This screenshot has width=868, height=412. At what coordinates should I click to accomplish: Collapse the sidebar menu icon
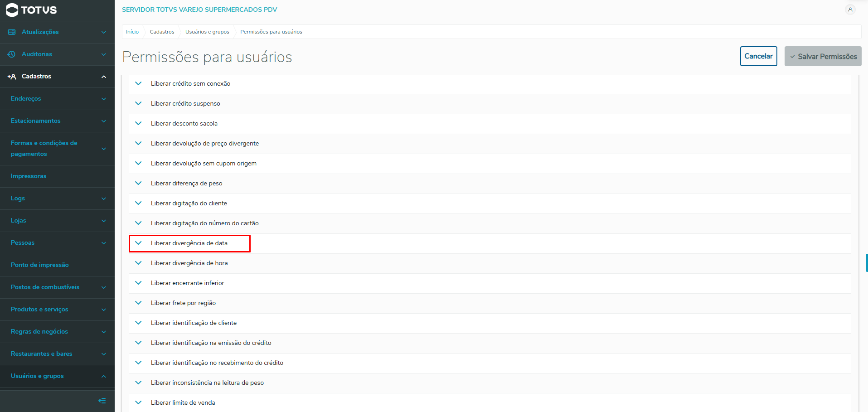(102, 401)
